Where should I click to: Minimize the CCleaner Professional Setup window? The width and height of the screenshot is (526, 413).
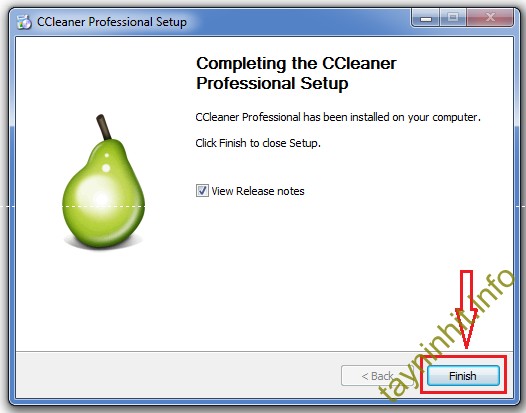pyautogui.click(x=425, y=17)
